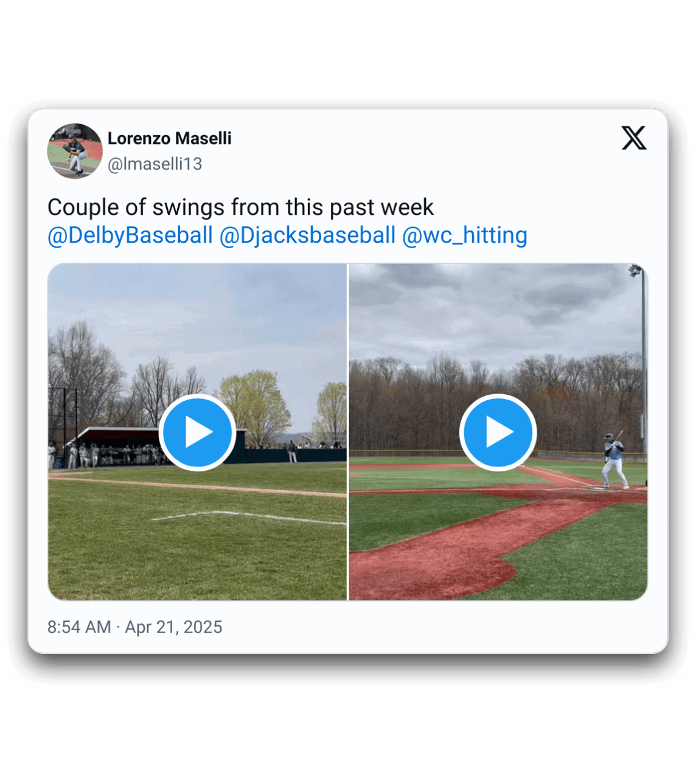This screenshot has width=696, height=784.
Task: Select the light pole in right video
Action: coord(640,353)
